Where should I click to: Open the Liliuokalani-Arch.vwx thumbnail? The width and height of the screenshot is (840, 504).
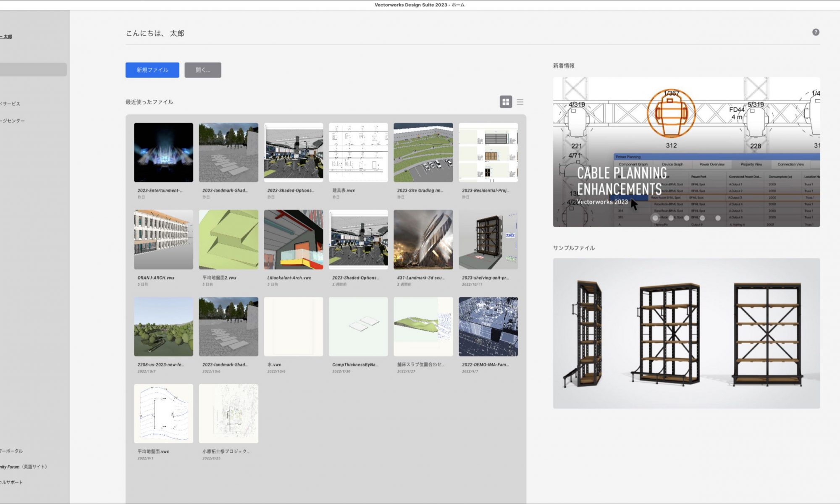click(x=294, y=239)
